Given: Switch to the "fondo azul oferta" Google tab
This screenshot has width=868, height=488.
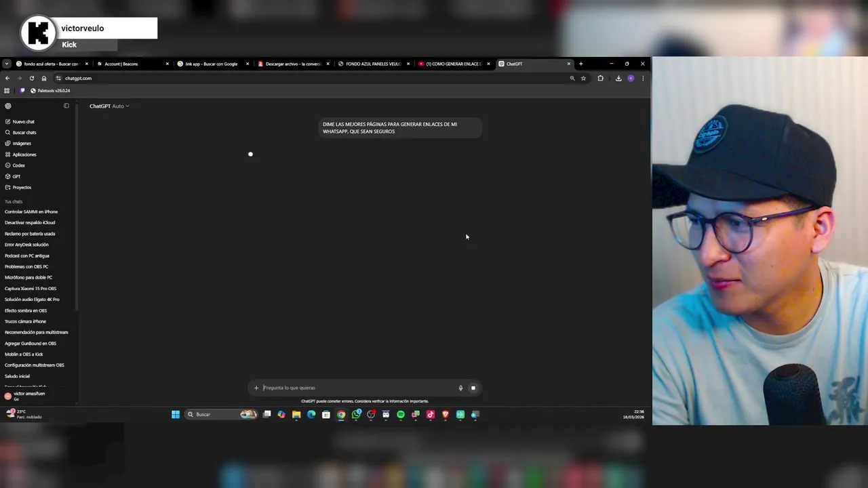Looking at the screenshot, I should pos(52,64).
